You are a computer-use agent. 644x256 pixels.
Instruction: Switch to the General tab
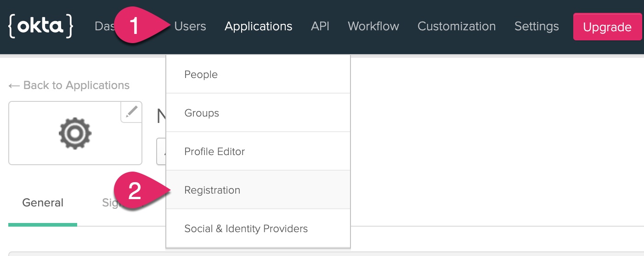coord(43,203)
